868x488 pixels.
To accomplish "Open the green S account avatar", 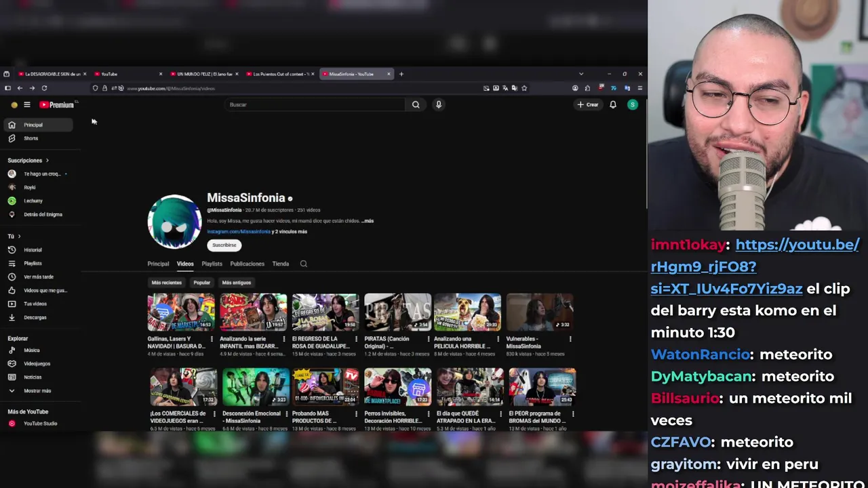I will pos(633,104).
